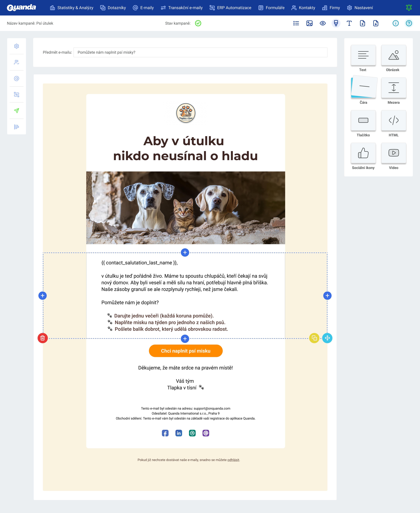Add block above selected text section
Image resolution: width=420 pixels, height=513 pixels.
click(x=185, y=252)
